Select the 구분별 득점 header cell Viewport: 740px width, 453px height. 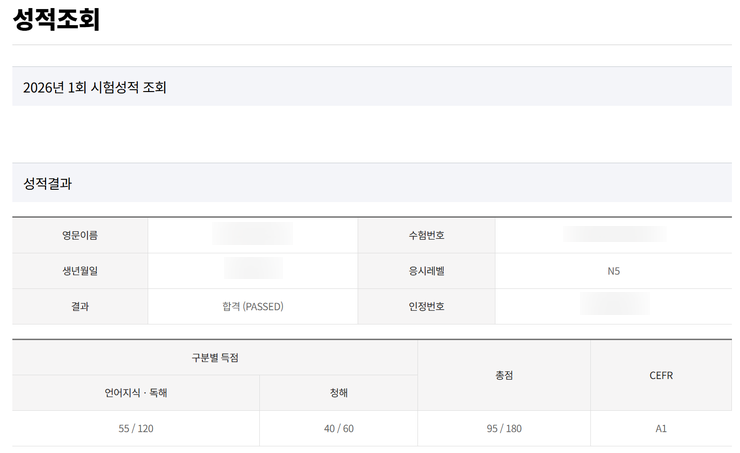(x=215, y=358)
